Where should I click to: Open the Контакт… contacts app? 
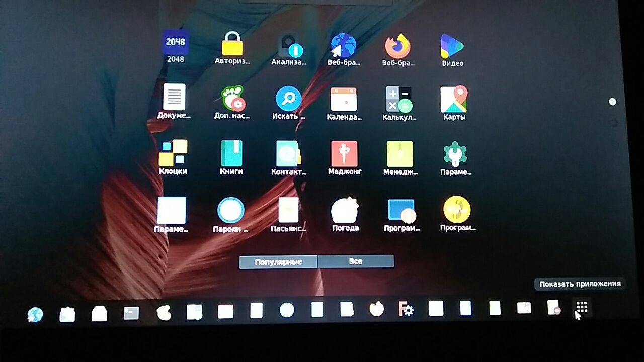(x=288, y=158)
